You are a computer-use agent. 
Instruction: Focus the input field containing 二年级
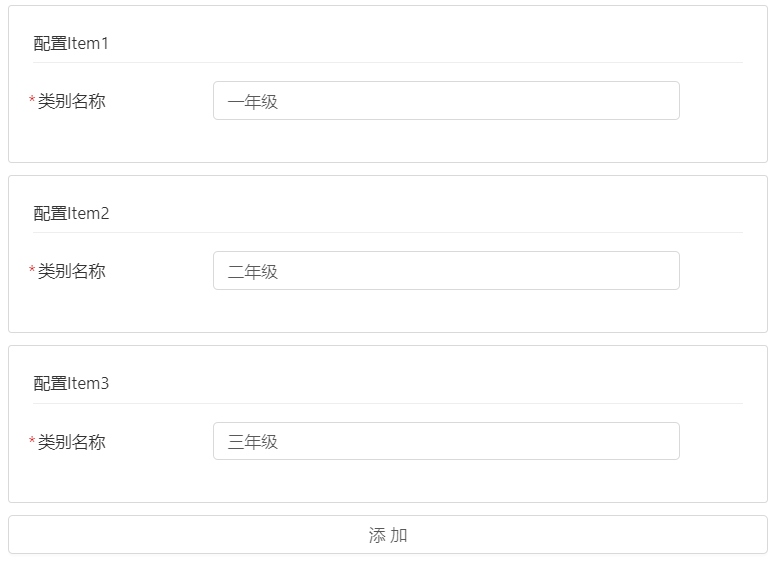(x=446, y=271)
